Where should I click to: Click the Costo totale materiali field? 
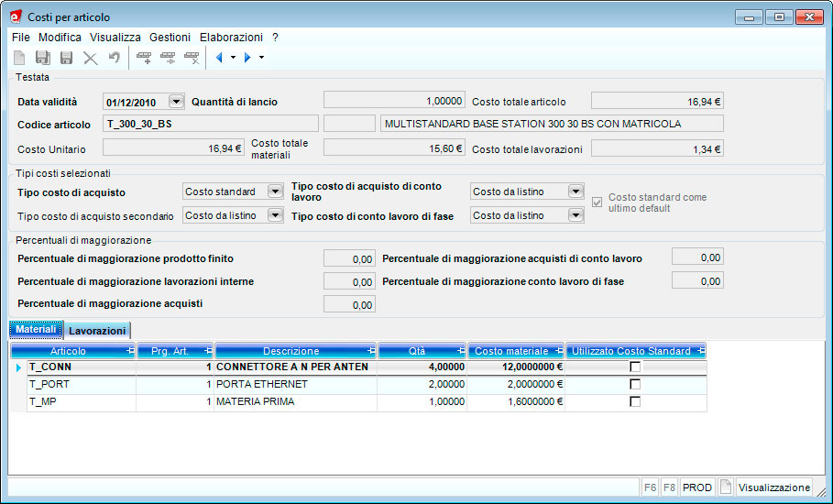[394, 148]
